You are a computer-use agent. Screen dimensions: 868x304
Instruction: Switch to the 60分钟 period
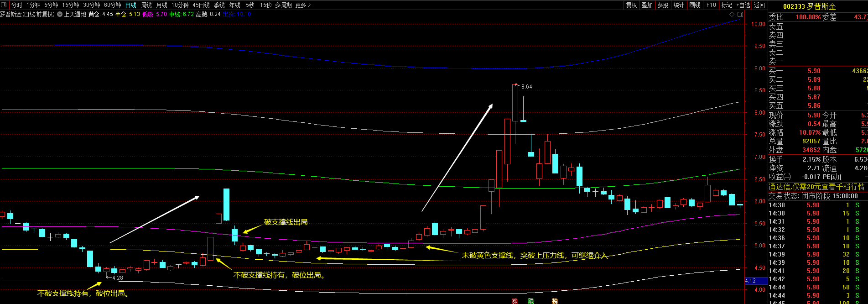click(x=113, y=5)
